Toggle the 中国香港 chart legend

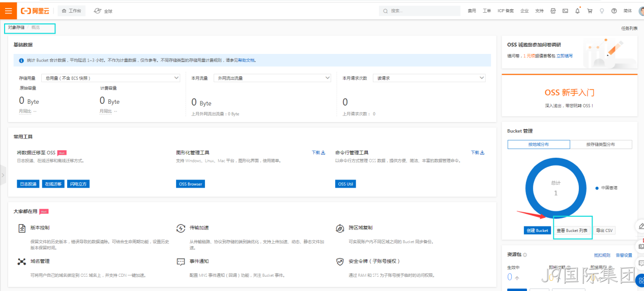tap(606, 188)
